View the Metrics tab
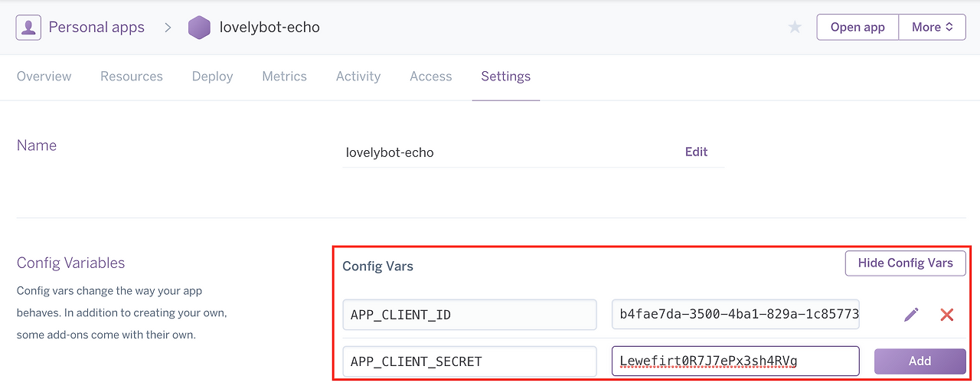Viewport: 980px width, 389px height. 284,77
